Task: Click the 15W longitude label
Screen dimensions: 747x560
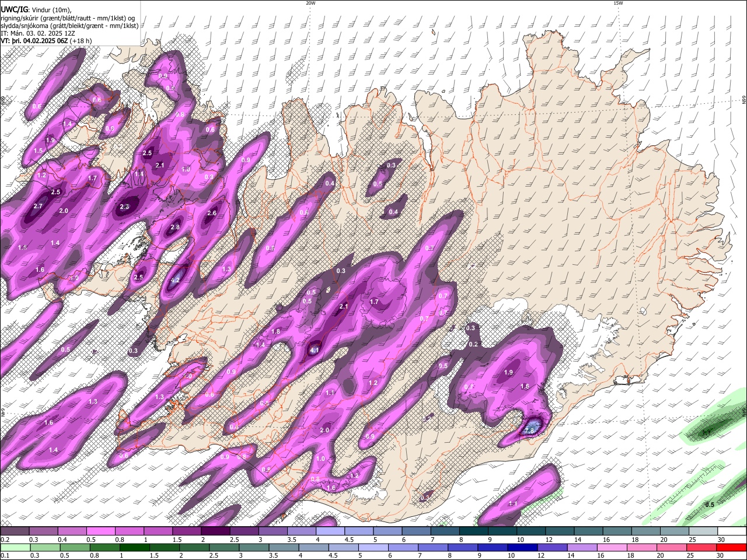Action: tap(618, 3)
